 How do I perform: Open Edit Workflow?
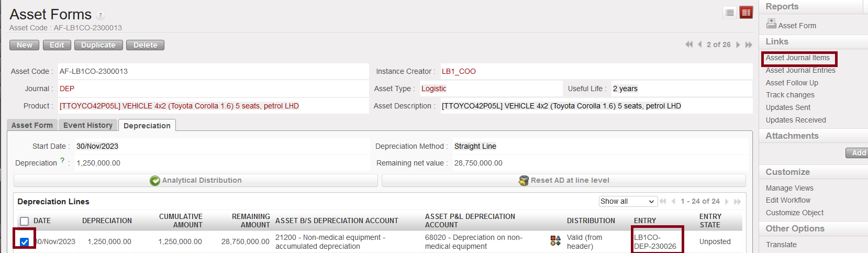(x=788, y=200)
